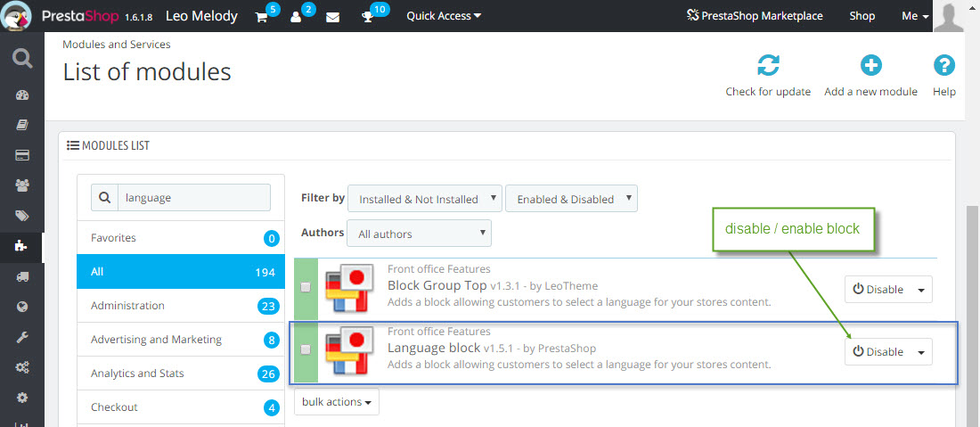
Task: Open the Price Rules tag sidebar icon
Action: pyautogui.click(x=22, y=216)
